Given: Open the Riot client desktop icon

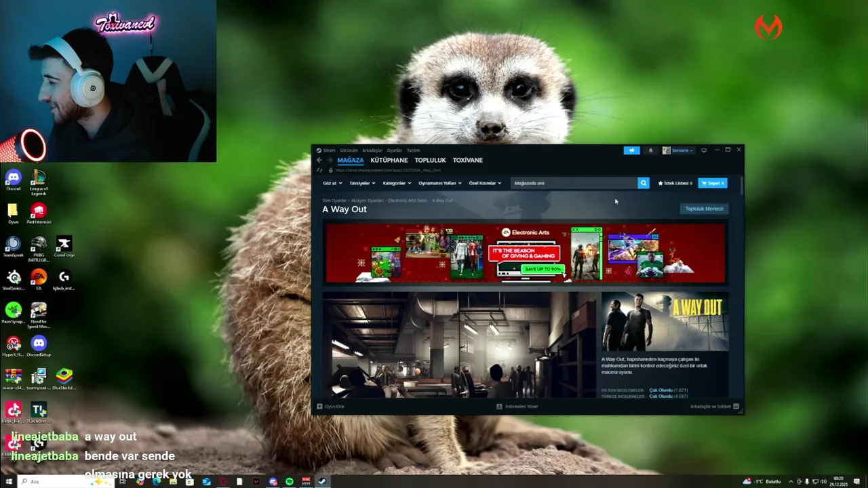Looking at the screenshot, I should [39, 213].
